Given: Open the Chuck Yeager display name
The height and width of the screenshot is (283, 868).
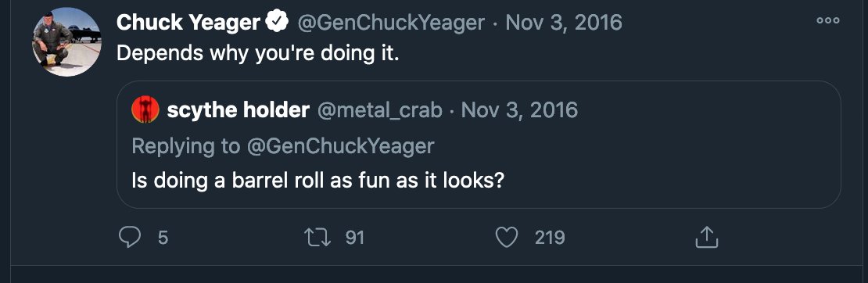Looking at the screenshot, I should (188, 23).
